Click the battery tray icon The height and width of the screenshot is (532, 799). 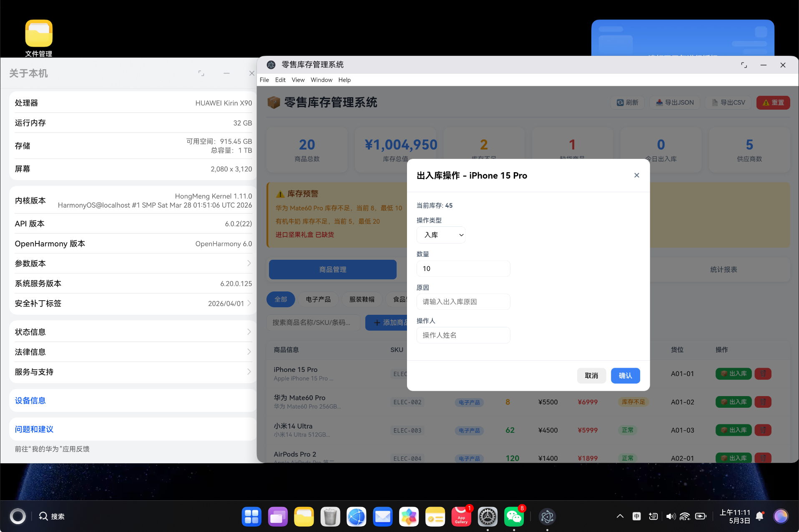pyautogui.click(x=701, y=516)
